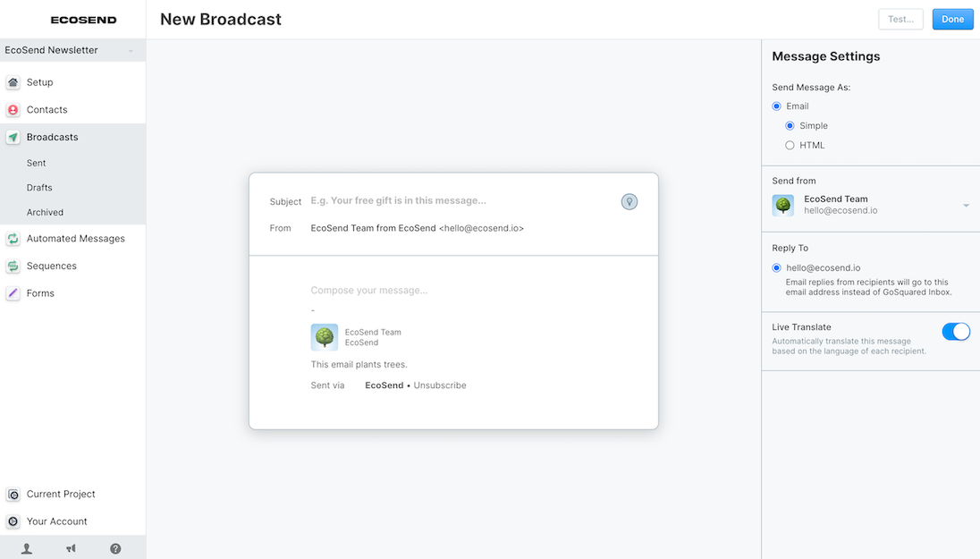980x559 pixels.
Task: Click the EcoSend link after Sent via
Action: 384,385
